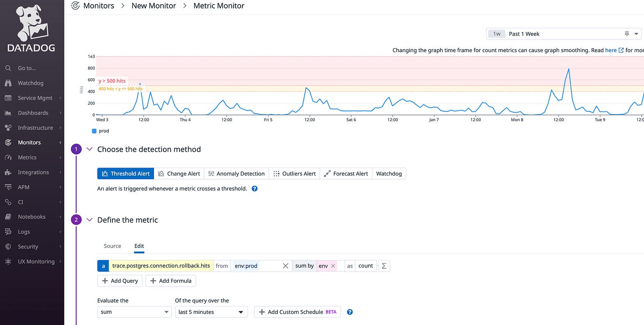644x325 pixels.
Task: Clear the env:prod filter with X
Action: coord(285,266)
